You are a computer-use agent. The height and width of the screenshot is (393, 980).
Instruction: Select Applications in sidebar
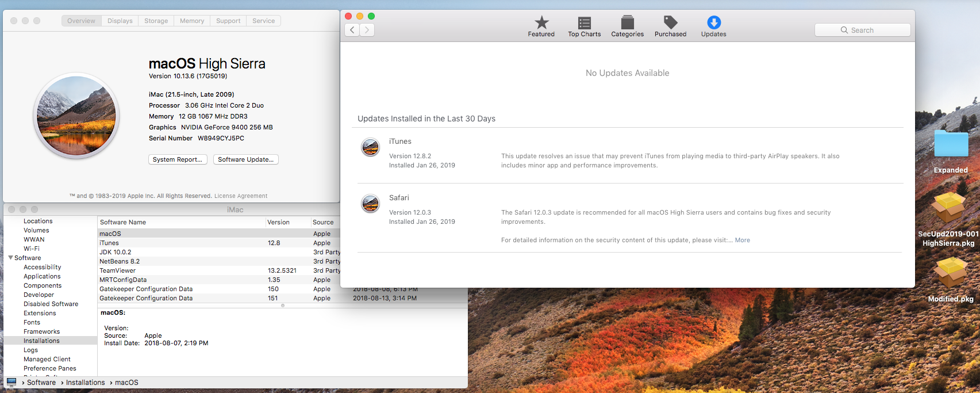pos(42,276)
